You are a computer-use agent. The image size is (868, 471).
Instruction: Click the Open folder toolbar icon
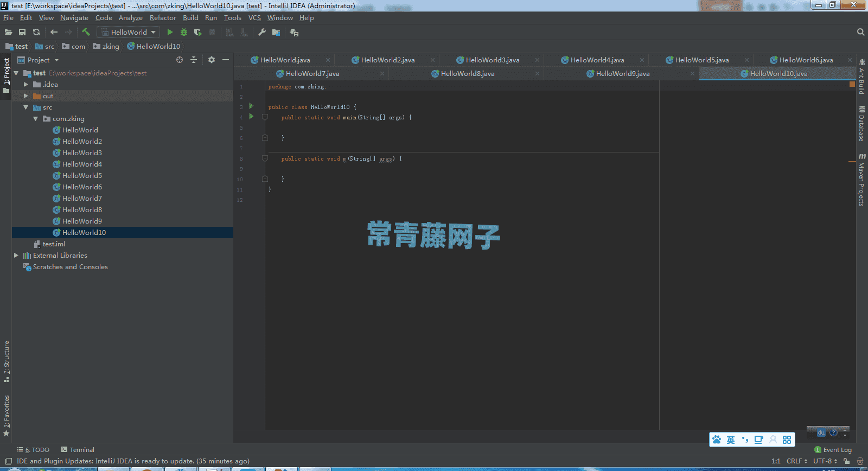point(8,33)
